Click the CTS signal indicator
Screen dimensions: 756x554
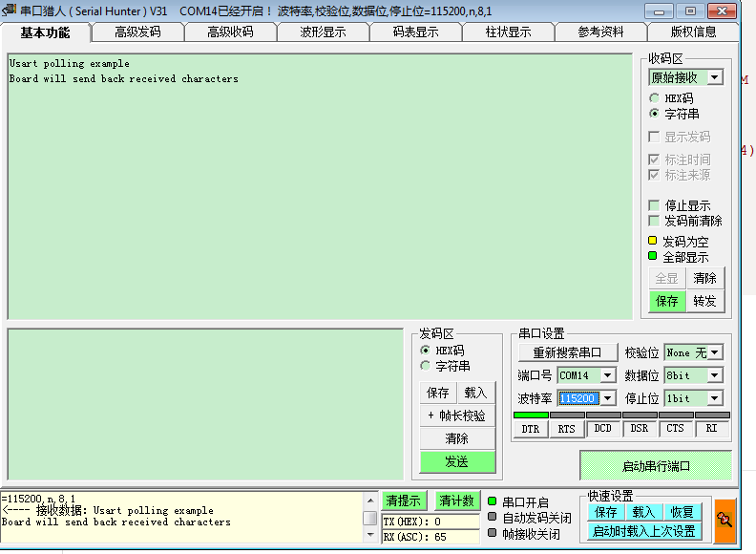click(675, 428)
